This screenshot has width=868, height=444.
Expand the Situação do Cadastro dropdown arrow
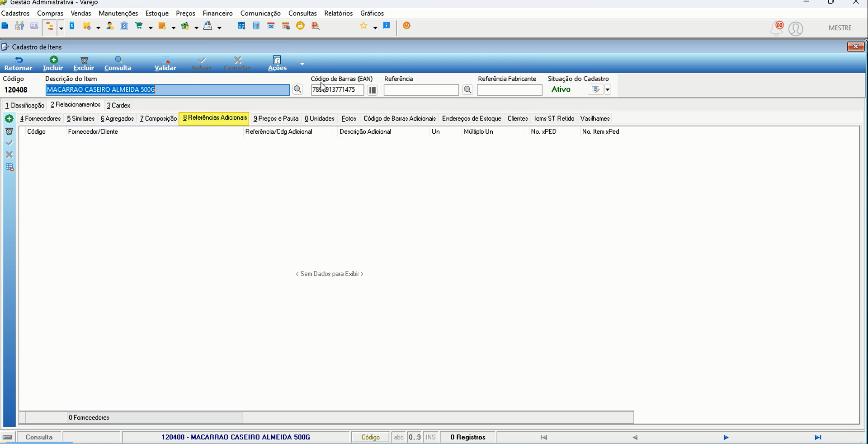[608, 90]
